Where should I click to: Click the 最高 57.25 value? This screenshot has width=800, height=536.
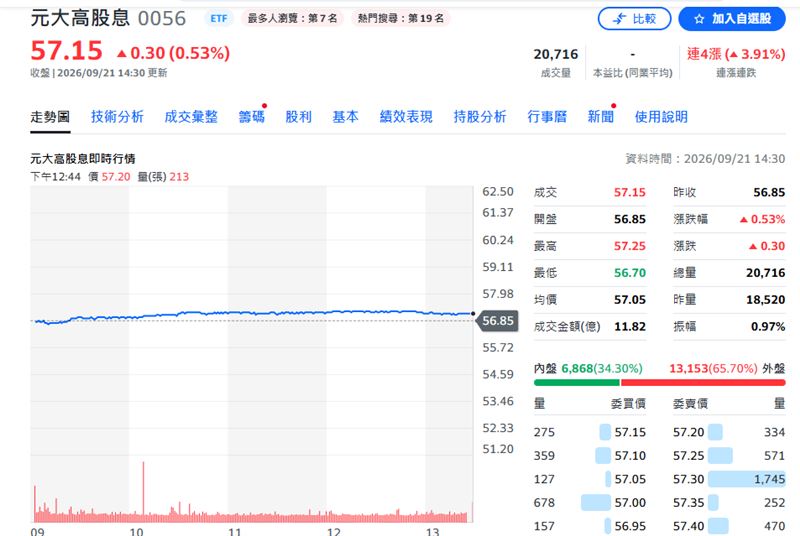point(630,246)
